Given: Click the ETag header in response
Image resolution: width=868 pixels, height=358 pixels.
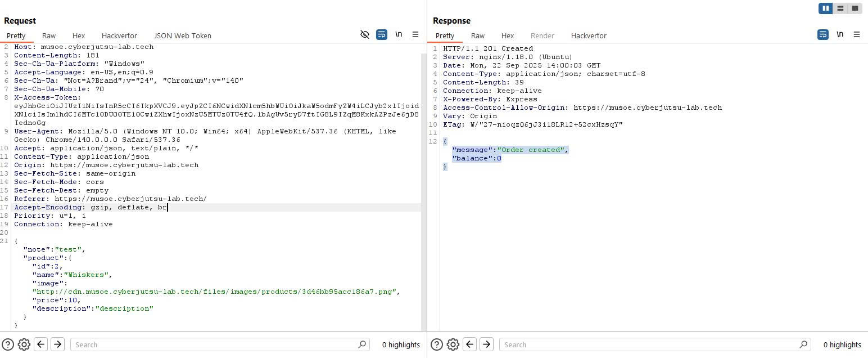Looking at the screenshot, I should pyautogui.click(x=533, y=124).
